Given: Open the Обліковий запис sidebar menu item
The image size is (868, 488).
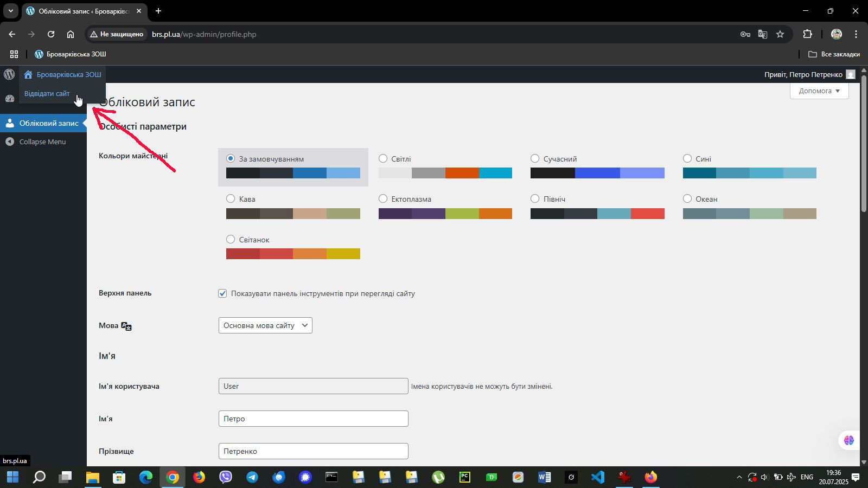Looking at the screenshot, I should pyautogui.click(x=48, y=123).
